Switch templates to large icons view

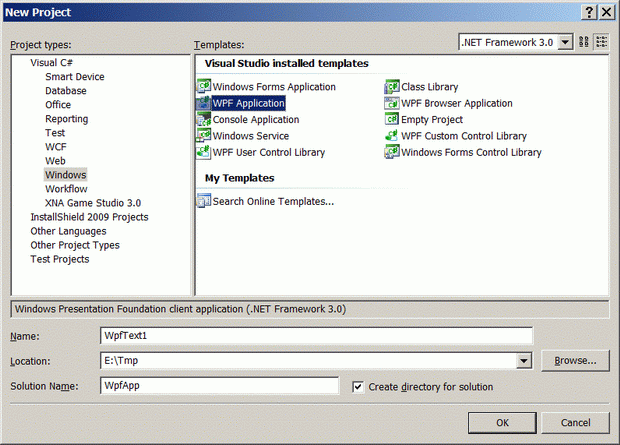tap(584, 42)
